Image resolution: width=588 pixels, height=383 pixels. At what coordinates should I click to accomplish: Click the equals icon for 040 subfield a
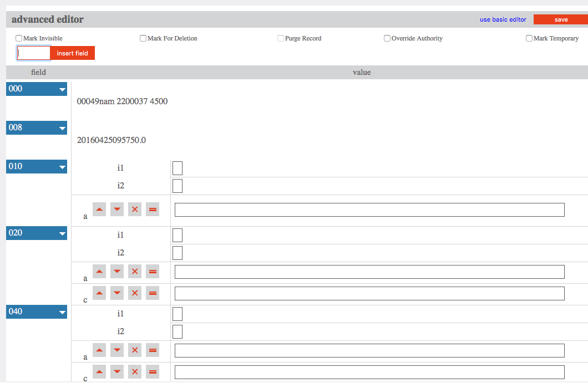(x=153, y=350)
